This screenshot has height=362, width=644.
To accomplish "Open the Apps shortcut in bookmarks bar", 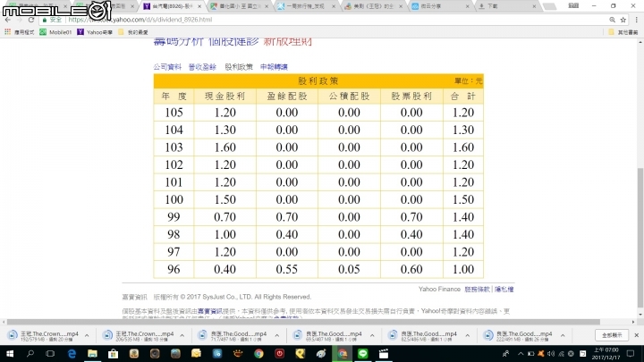I will (x=19, y=32).
